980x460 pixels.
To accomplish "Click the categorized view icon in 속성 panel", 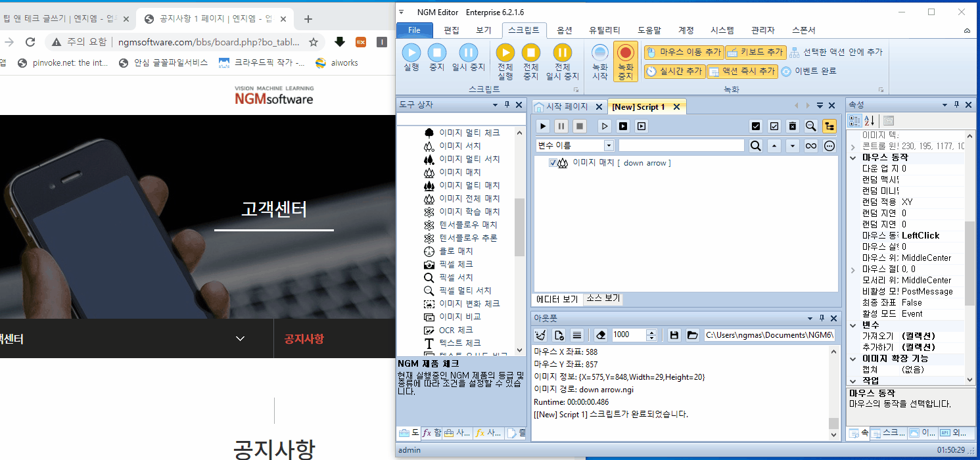I will click(x=854, y=121).
